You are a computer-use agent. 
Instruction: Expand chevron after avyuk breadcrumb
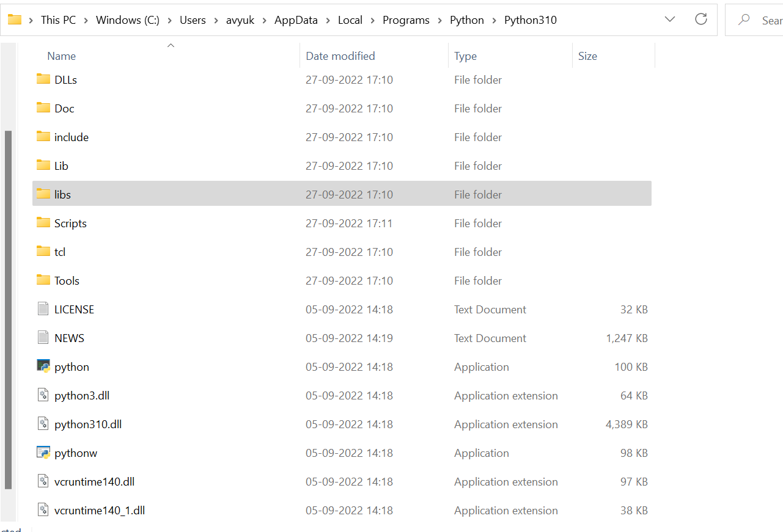(265, 20)
